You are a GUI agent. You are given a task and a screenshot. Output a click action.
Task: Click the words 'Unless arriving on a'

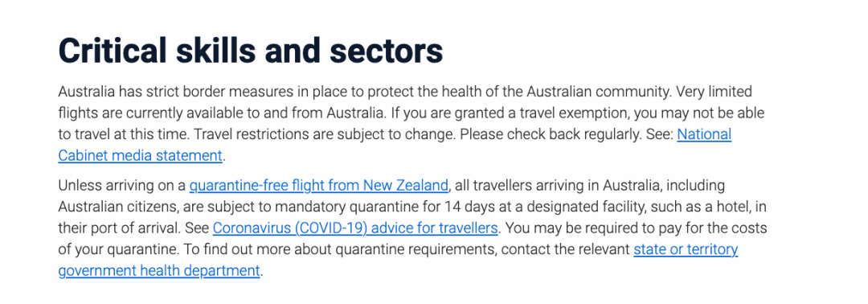coord(122,185)
